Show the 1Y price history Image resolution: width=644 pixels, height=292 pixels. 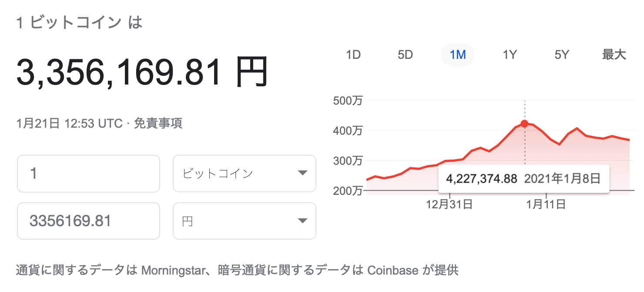tap(510, 55)
